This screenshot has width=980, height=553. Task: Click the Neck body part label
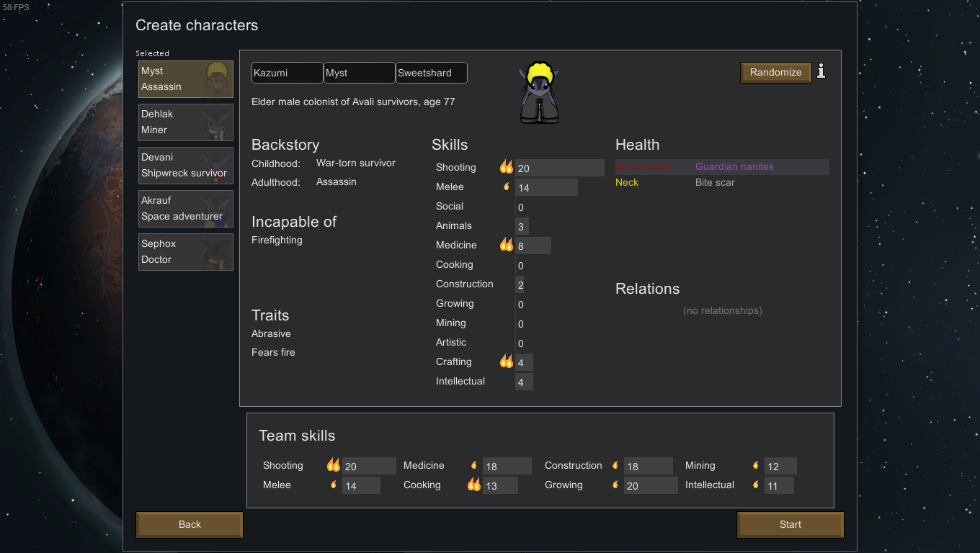click(x=627, y=182)
